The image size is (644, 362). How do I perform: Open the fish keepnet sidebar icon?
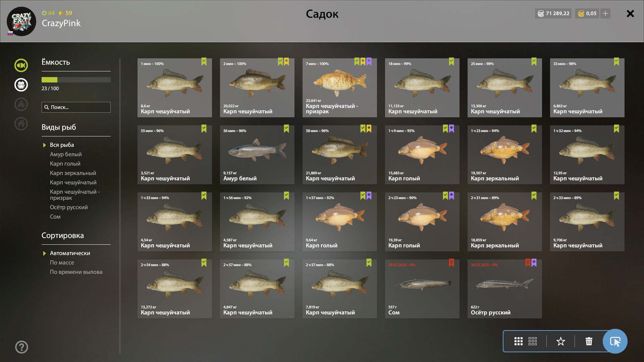(x=21, y=65)
